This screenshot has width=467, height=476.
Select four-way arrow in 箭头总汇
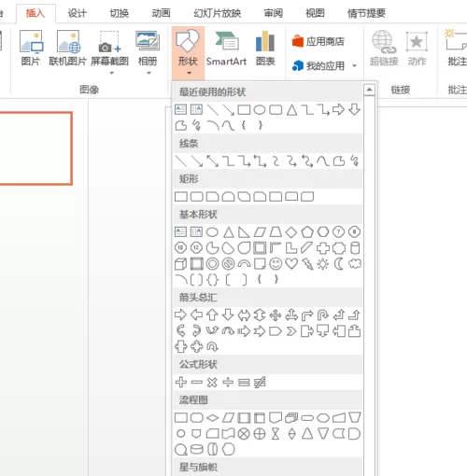pyautogui.click(x=276, y=315)
